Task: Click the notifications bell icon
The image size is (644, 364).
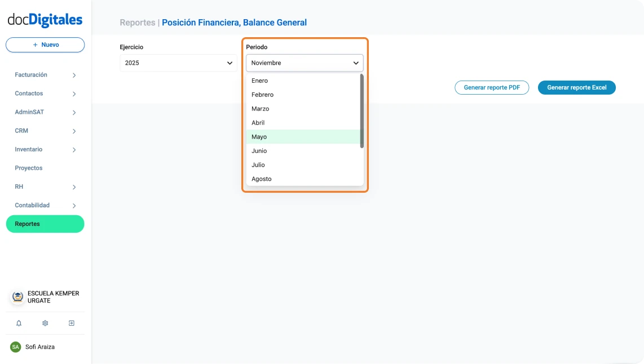Action: click(x=19, y=323)
